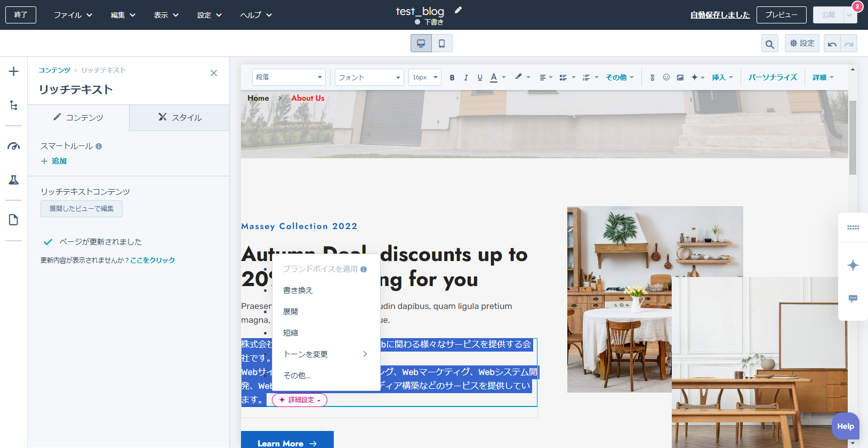Open the 段落 paragraph style dropdown

[288, 77]
